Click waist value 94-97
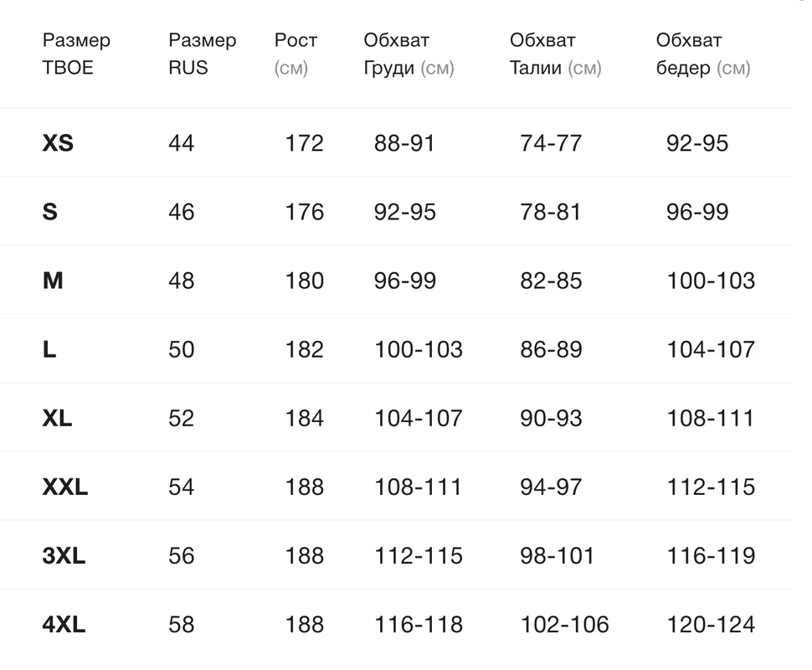This screenshot has height=670, width=812. click(551, 487)
